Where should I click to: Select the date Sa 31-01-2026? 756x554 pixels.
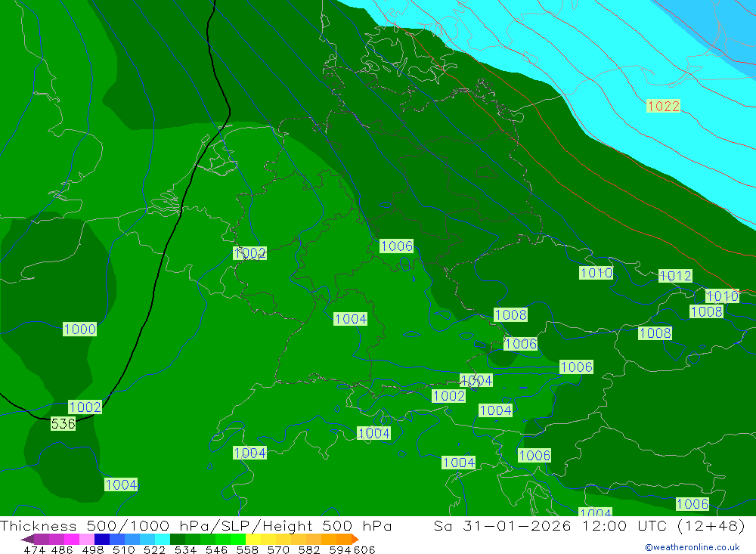(x=503, y=525)
